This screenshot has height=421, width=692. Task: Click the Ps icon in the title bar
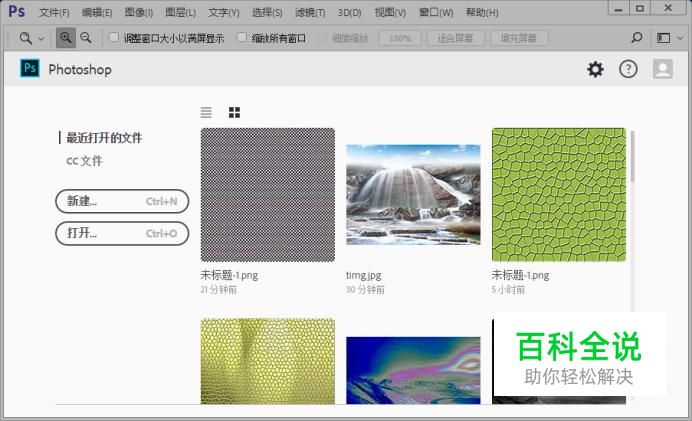point(16,11)
